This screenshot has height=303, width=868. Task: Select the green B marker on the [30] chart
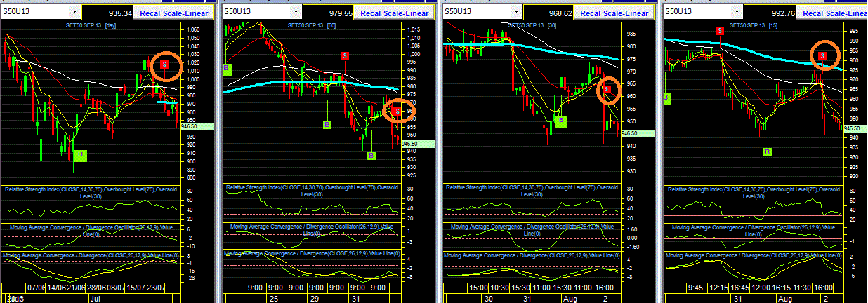560,121
